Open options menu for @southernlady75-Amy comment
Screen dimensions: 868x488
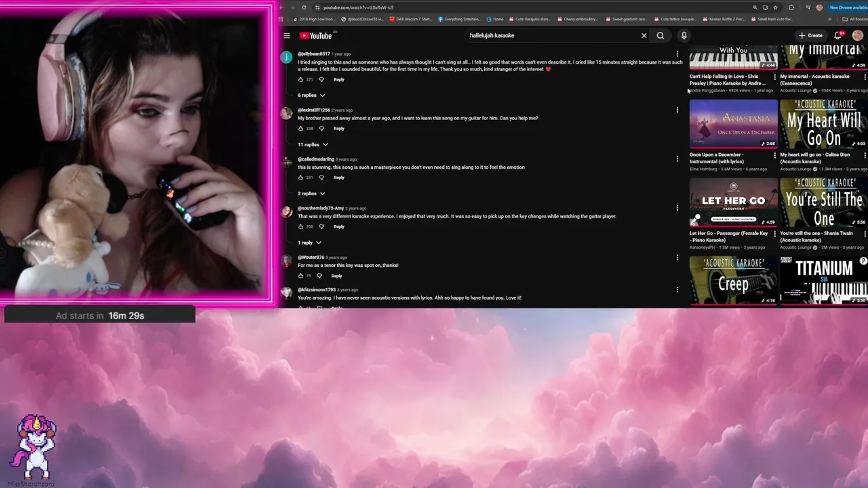click(x=677, y=208)
